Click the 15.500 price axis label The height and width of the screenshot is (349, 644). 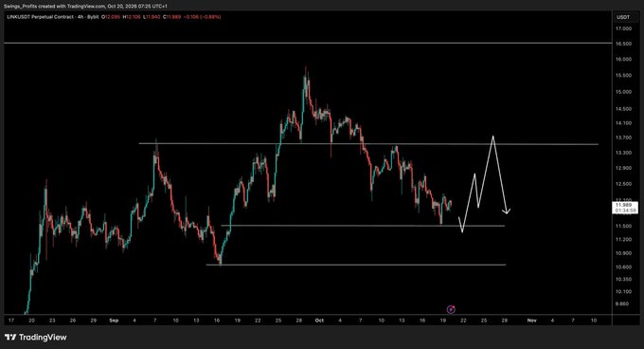[x=623, y=76]
